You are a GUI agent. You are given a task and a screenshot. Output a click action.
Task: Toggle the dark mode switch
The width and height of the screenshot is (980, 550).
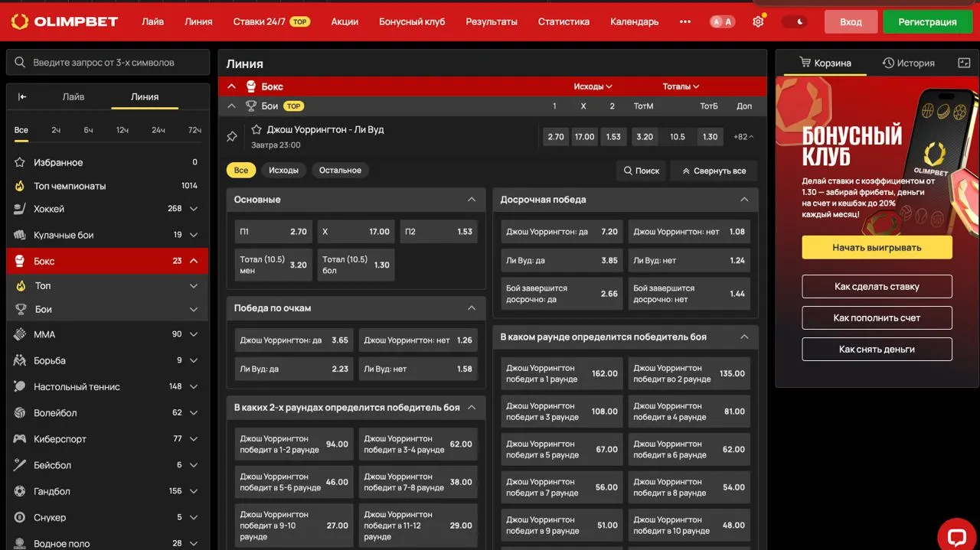[794, 21]
